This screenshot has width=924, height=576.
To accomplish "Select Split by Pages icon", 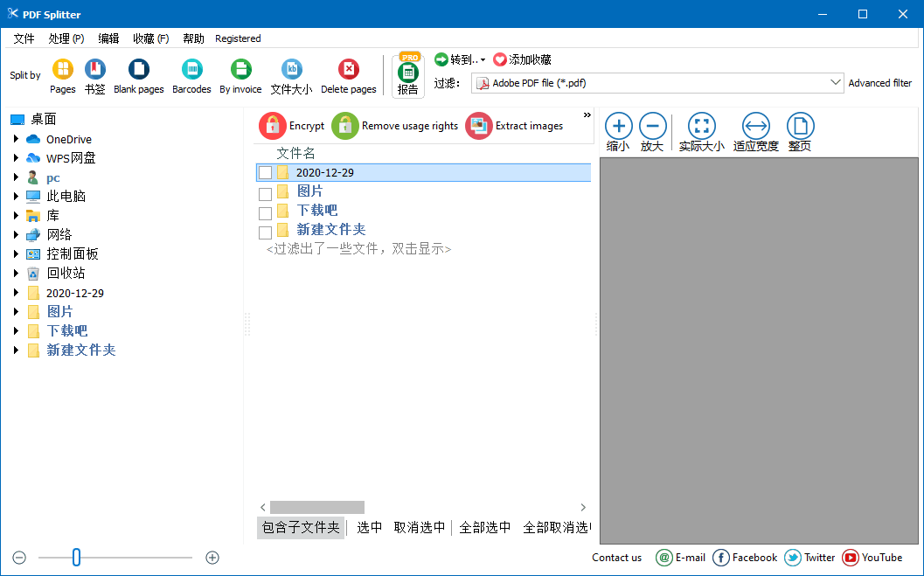I will (62, 70).
